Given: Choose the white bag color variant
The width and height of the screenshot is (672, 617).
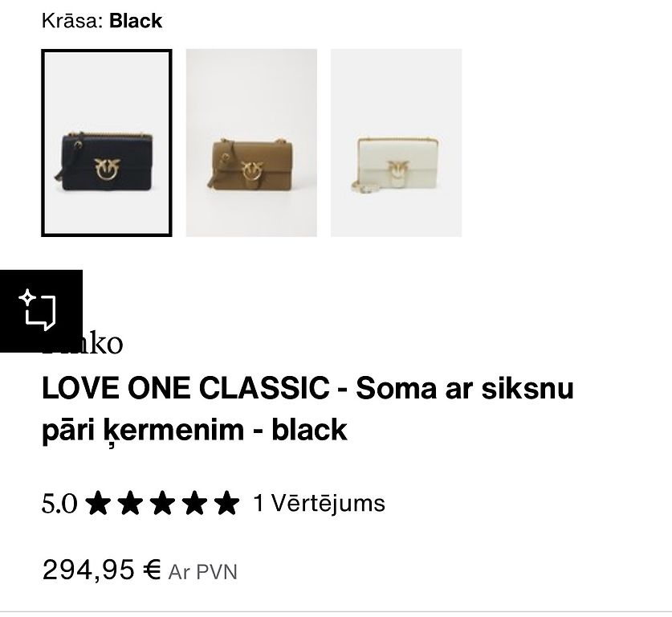Looking at the screenshot, I should [397, 143].
